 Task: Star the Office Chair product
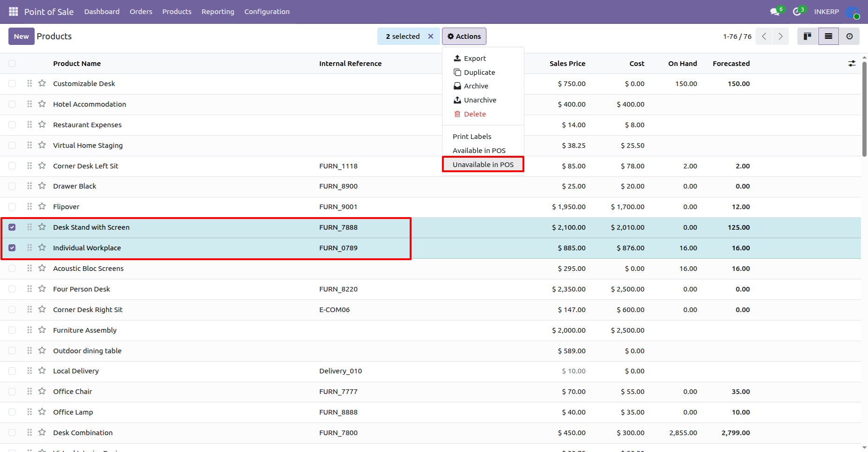click(42, 391)
